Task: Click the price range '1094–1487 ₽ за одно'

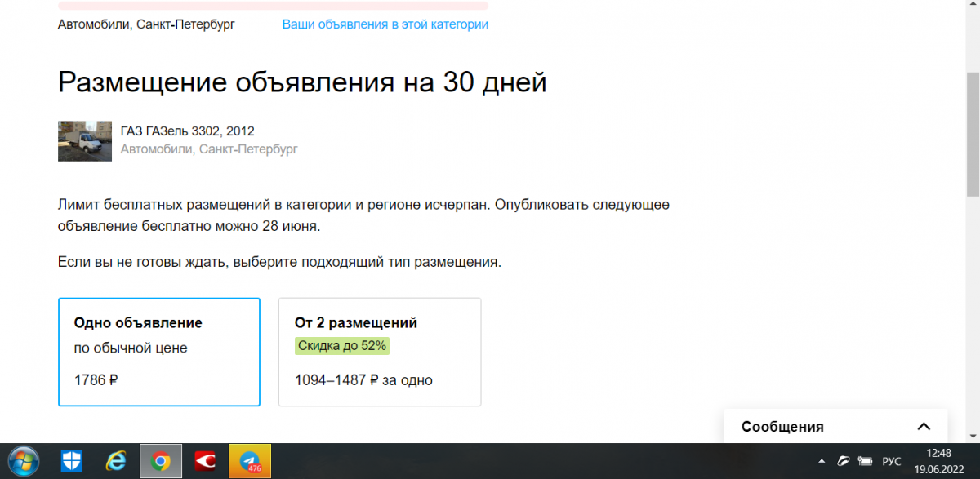Action: (363, 379)
